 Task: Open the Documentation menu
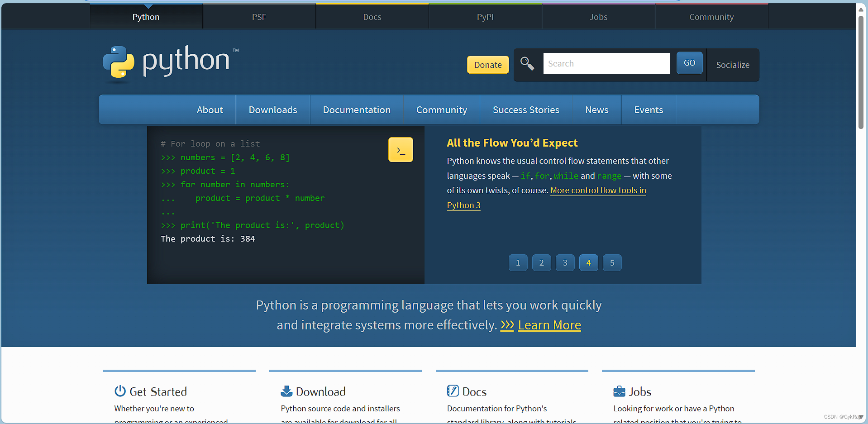(357, 110)
